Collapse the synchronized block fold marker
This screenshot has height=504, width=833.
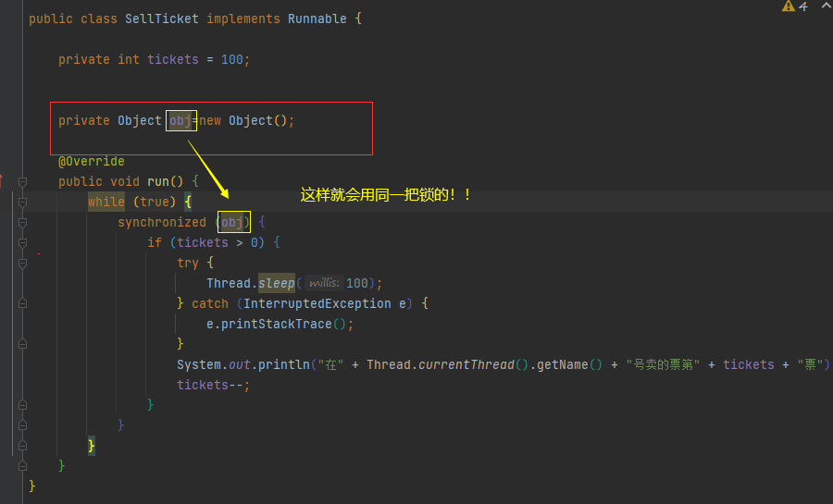[22, 223]
